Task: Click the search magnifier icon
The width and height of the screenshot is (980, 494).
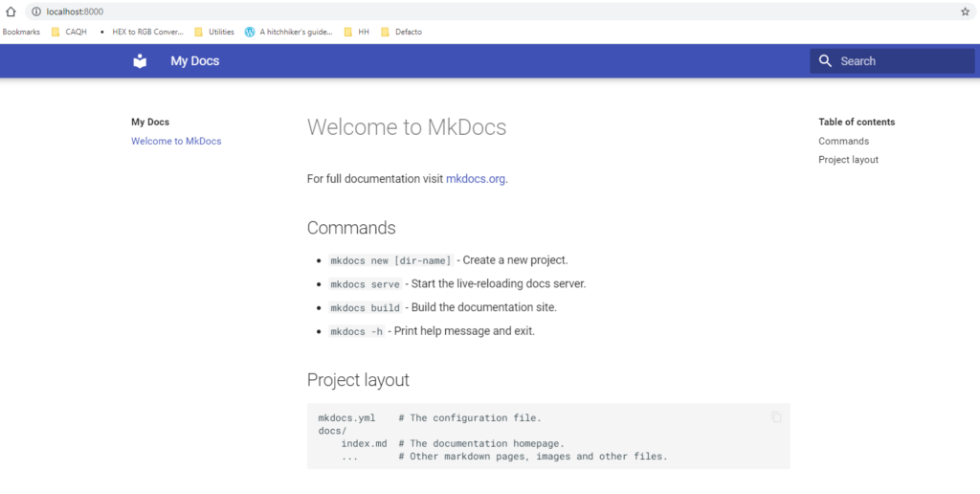Action: tap(825, 60)
